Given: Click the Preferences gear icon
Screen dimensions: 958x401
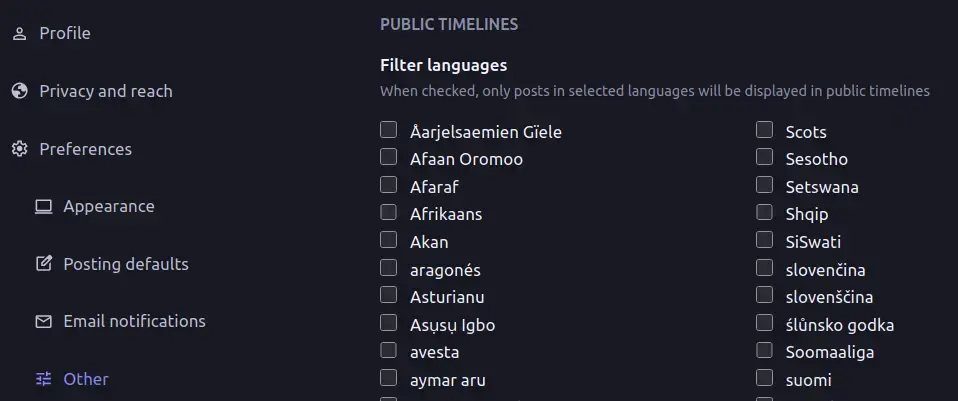Looking at the screenshot, I should (x=19, y=149).
